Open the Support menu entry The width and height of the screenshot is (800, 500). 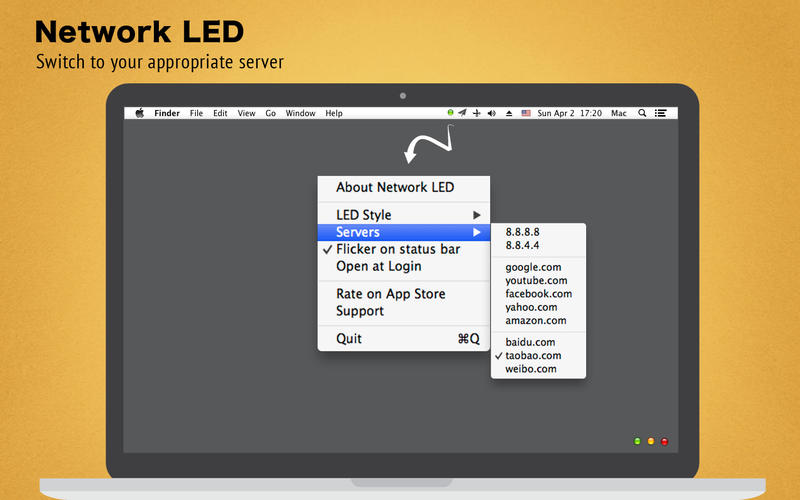click(404, 311)
